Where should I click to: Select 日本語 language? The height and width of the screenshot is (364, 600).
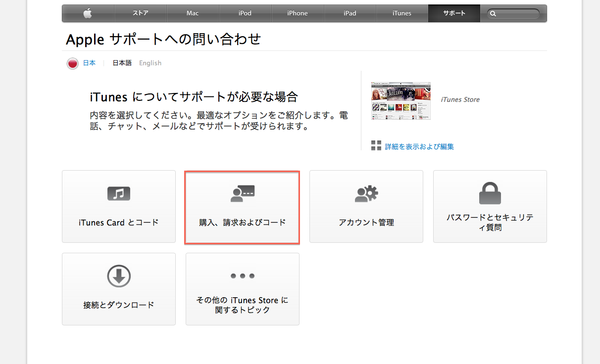(x=122, y=63)
